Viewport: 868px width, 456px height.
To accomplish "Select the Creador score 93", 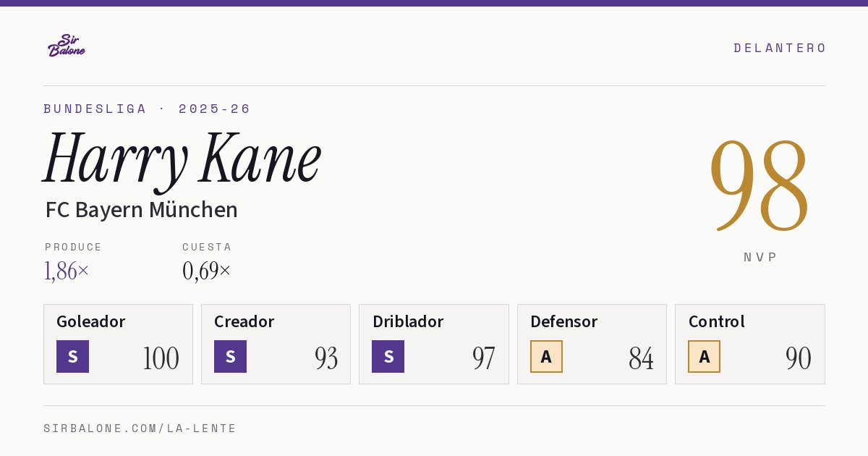I will [326, 358].
